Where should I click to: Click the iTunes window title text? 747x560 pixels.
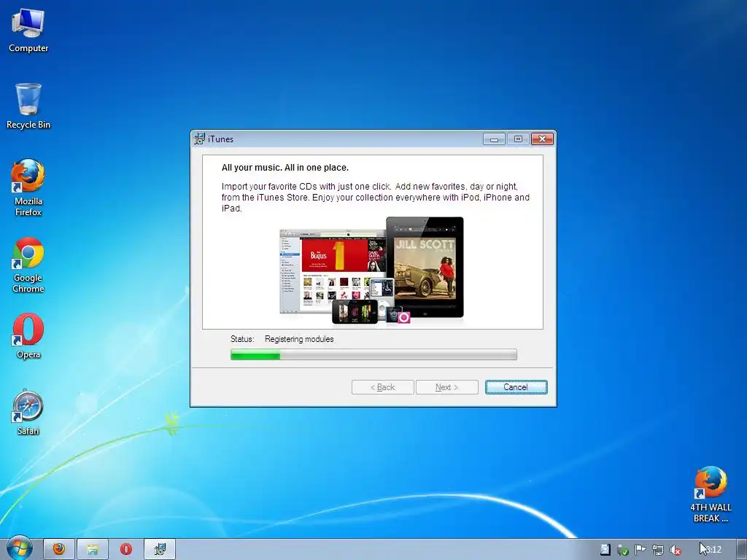(220, 139)
